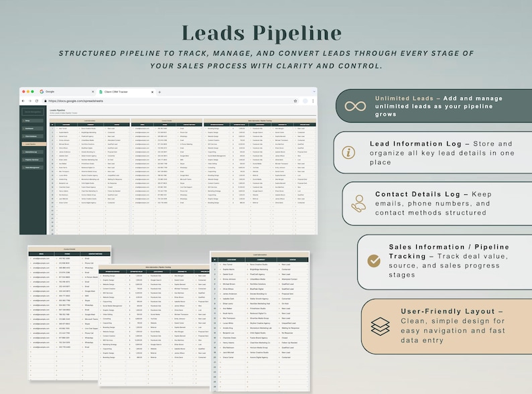Open the browser three-dot menu
This screenshot has width=532, height=394.
(x=313, y=101)
